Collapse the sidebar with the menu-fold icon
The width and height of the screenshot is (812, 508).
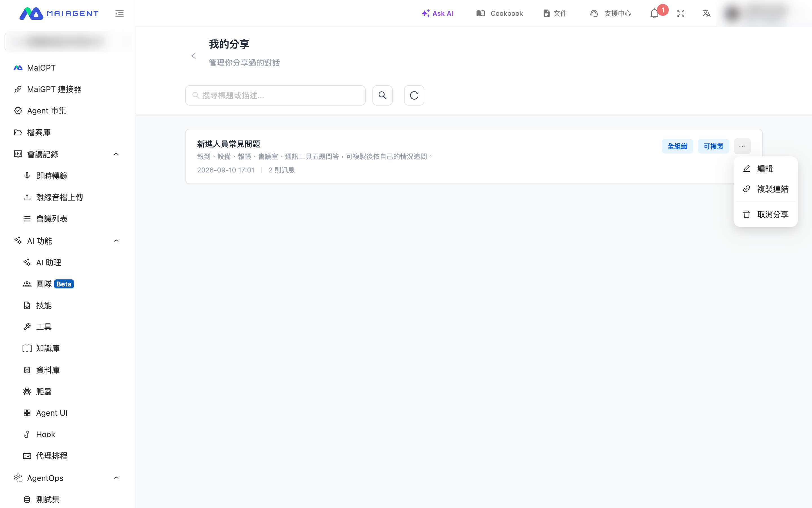120,14
